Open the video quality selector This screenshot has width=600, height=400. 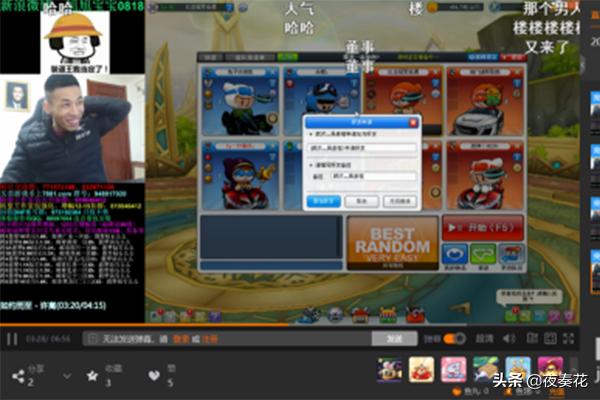(x=484, y=339)
